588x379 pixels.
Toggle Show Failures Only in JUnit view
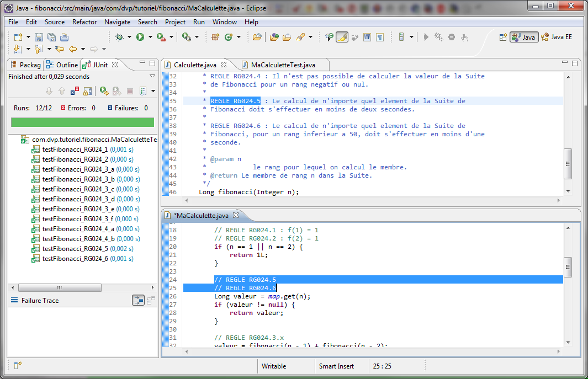(75, 91)
